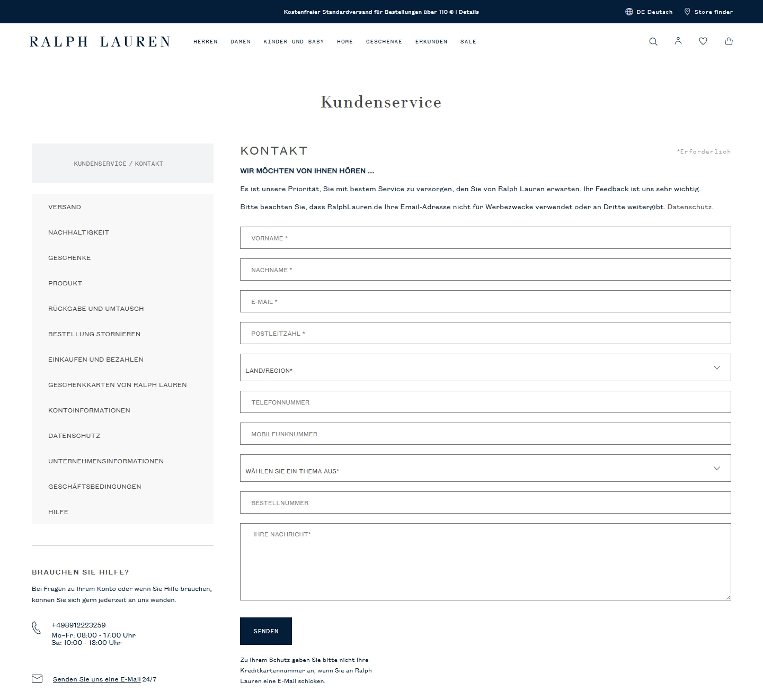Image resolution: width=763 pixels, height=700 pixels.
Task: Open the Kinder und Baby menu
Action: [x=294, y=41]
